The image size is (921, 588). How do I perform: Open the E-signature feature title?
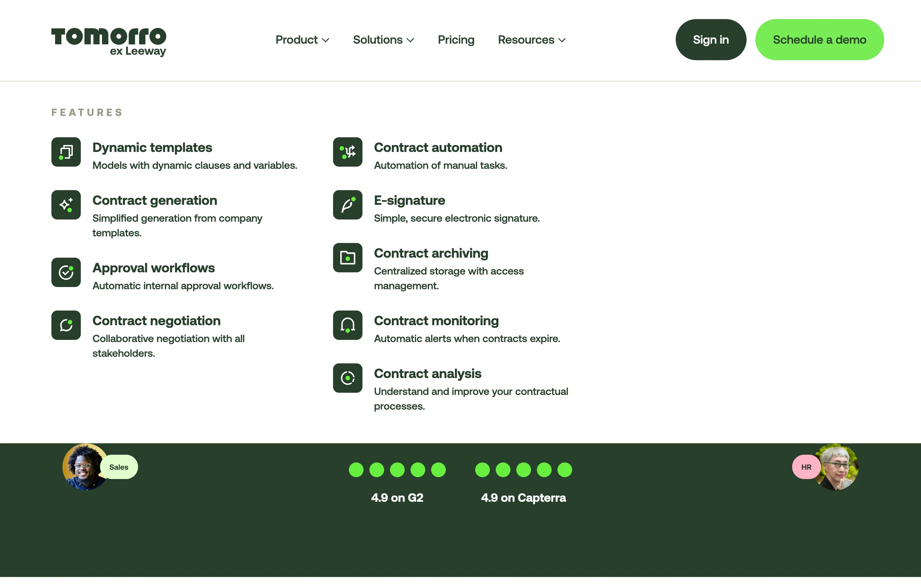(409, 200)
